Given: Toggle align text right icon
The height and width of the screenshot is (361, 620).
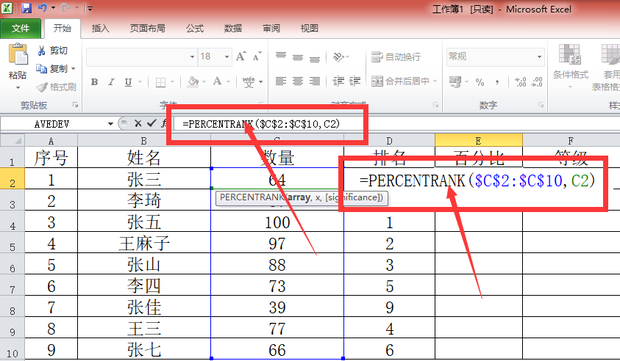Looking at the screenshot, I should (x=315, y=81).
